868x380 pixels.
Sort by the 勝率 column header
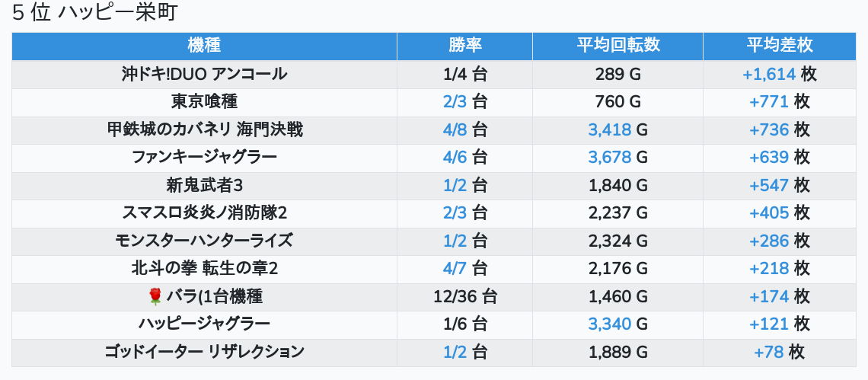(x=464, y=46)
